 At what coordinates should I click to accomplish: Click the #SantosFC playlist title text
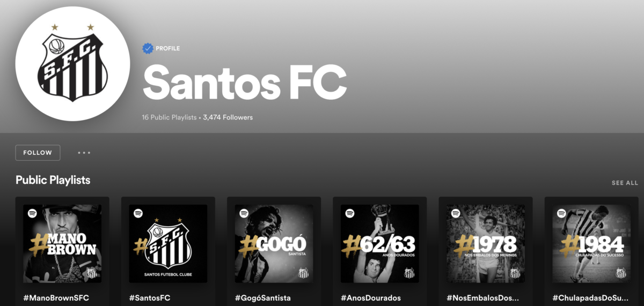point(150,298)
